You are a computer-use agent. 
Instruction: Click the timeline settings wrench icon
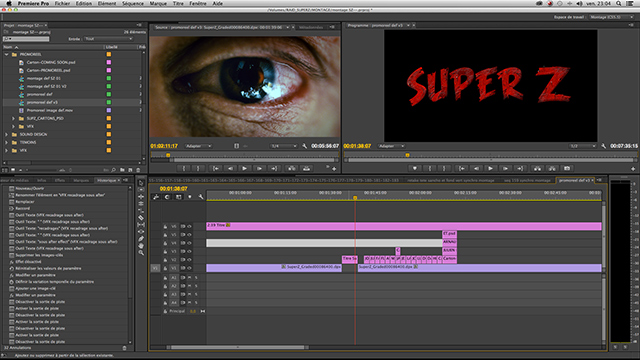coord(201,197)
